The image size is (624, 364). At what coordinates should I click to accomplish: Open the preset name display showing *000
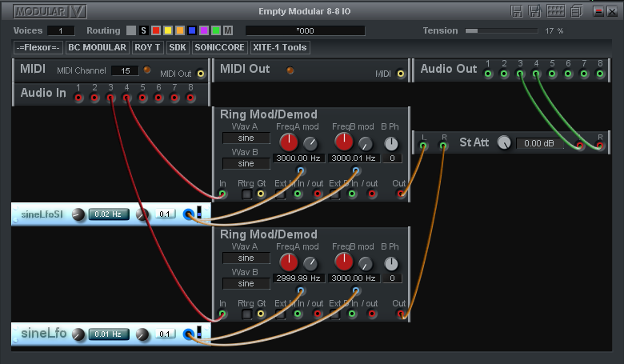coord(305,30)
